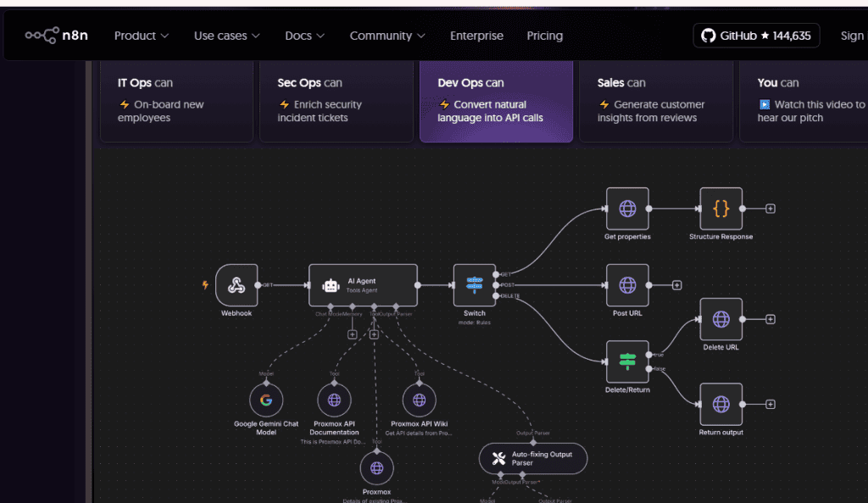
Task: Open the Community dropdown
Action: coord(387,36)
